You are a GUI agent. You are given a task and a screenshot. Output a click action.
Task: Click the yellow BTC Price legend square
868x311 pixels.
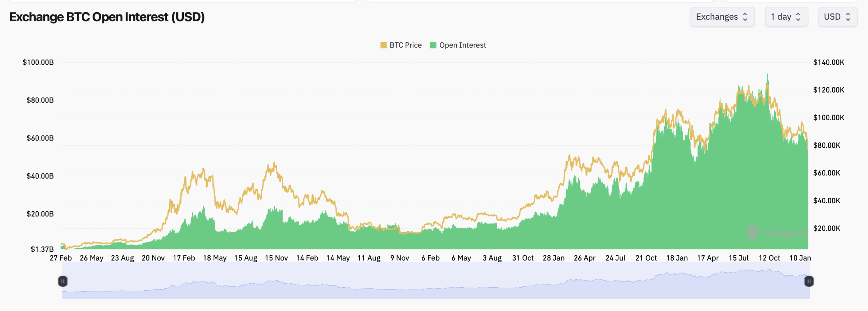point(383,45)
